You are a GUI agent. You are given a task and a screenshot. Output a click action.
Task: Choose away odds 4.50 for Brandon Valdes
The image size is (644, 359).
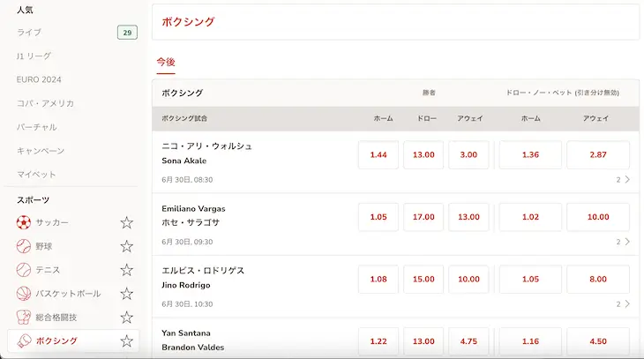click(598, 341)
